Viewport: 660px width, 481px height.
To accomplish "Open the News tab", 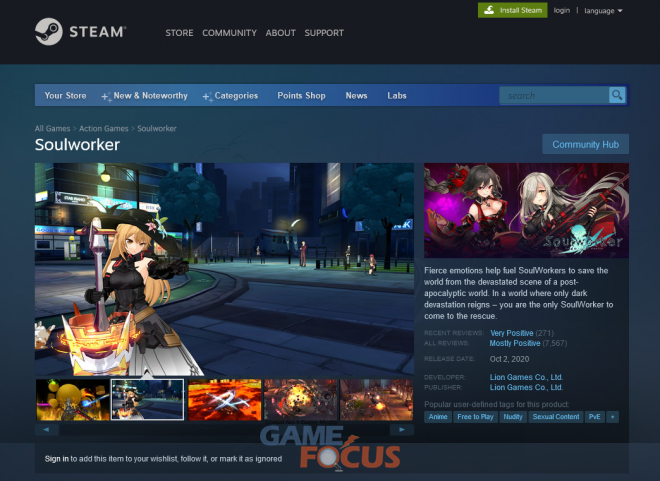I will pos(357,96).
